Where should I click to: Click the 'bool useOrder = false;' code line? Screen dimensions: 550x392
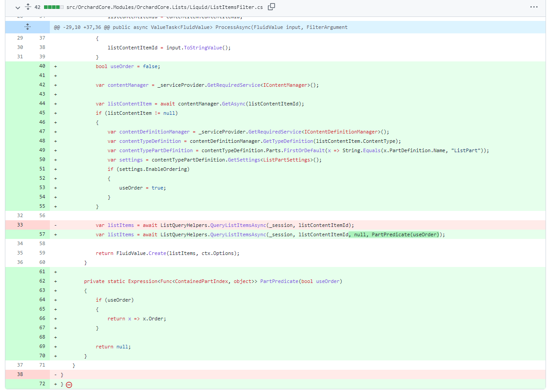128,66
